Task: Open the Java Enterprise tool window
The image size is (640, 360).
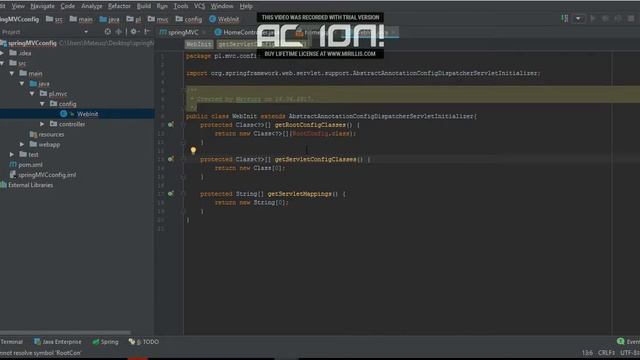Action: click(58, 342)
